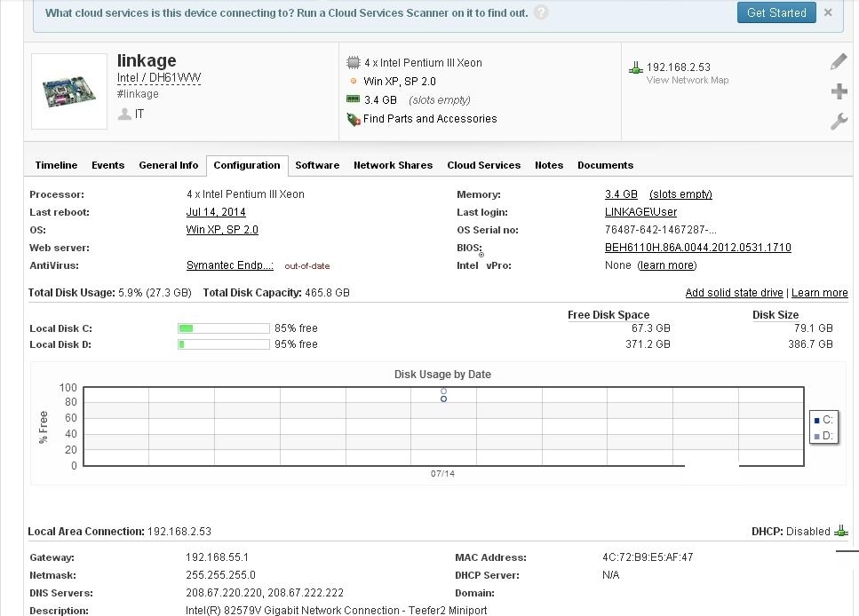The image size is (859, 616).
Task: Click the Local Disk C usage bar
Action: click(223, 328)
